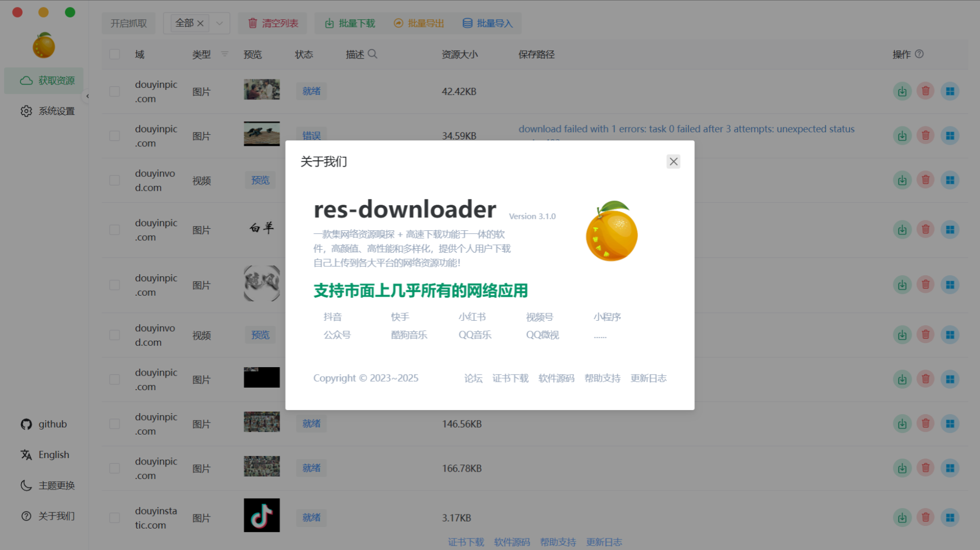Open 帮助支持 link inside the about dialog
This screenshot has height=550, width=980.
point(602,378)
